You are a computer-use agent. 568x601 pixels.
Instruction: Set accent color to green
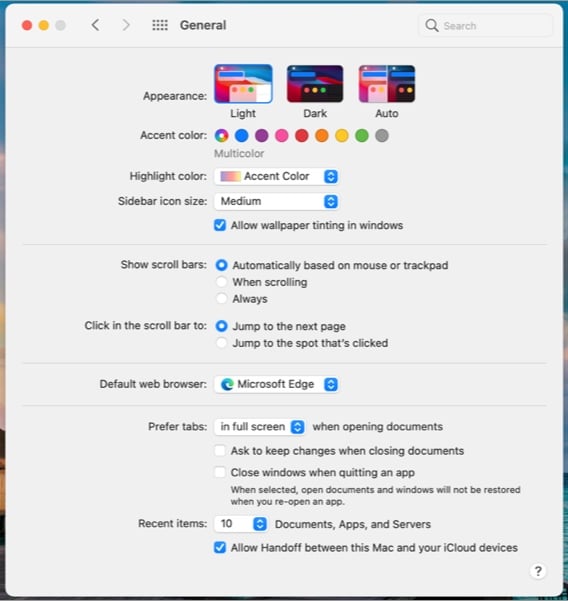pos(362,135)
